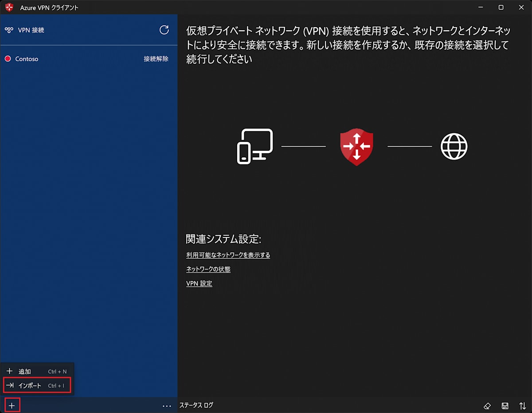The height and width of the screenshot is (413, 532).
Task: Click the Azure VPN shield app icon
Action: (9, 7)
